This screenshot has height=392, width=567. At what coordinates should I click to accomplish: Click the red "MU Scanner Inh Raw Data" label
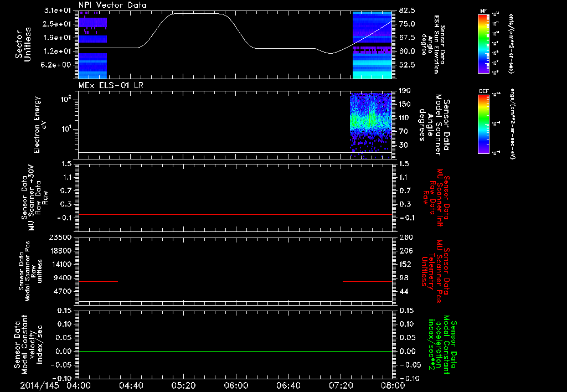pos(437,198)
